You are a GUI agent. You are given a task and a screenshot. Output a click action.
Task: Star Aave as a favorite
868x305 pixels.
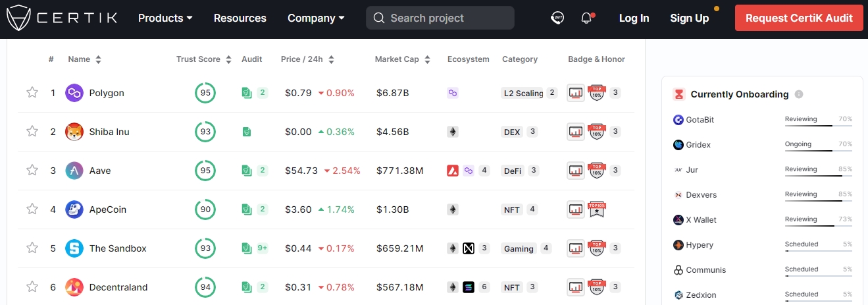point(32,171)
